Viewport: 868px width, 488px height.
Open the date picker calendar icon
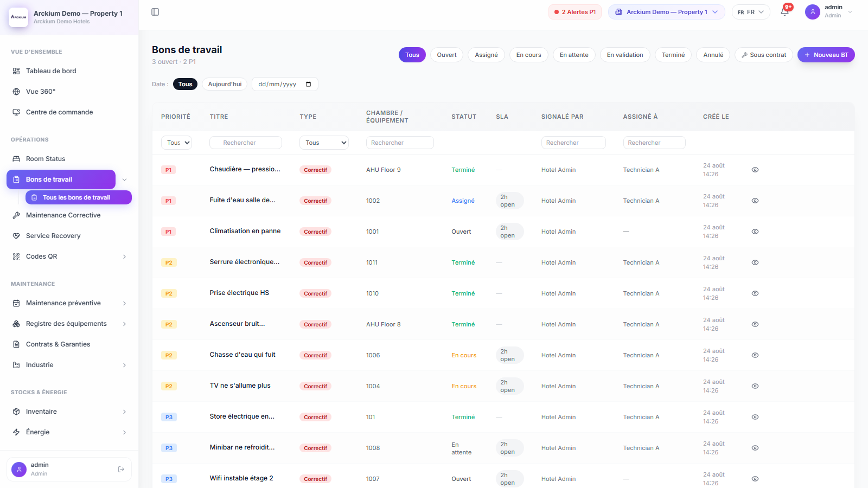tap(309, 84)
